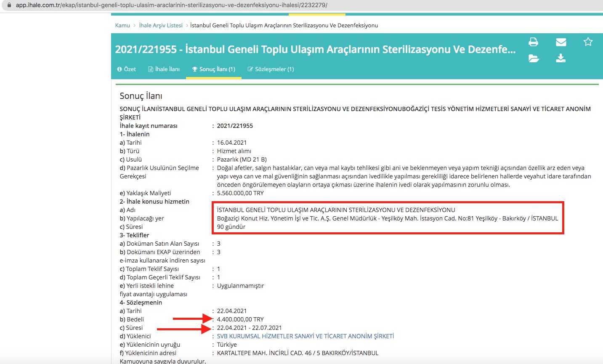Open İhale Arşiv Listesi breadcrumb link

pyautogui.click(x=161, y=25)
